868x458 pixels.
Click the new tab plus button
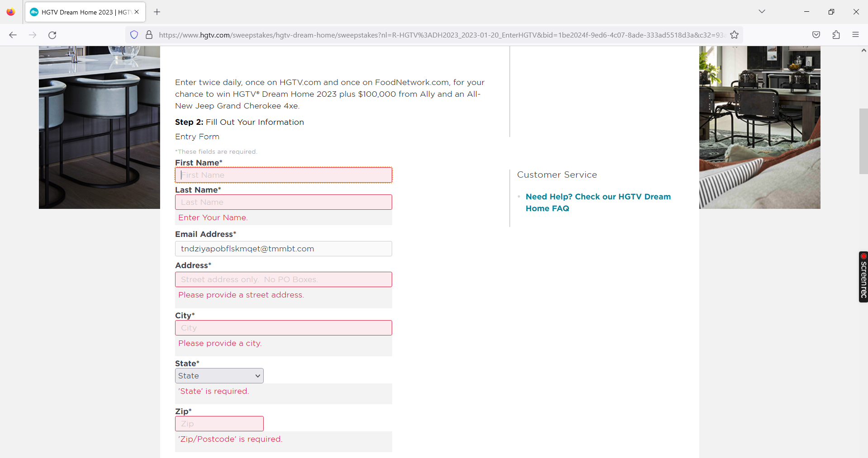click(x=157, y=12)
